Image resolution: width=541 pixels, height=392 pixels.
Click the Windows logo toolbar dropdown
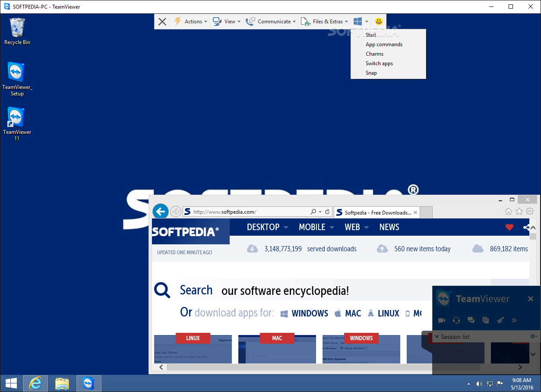coord(361,22)
